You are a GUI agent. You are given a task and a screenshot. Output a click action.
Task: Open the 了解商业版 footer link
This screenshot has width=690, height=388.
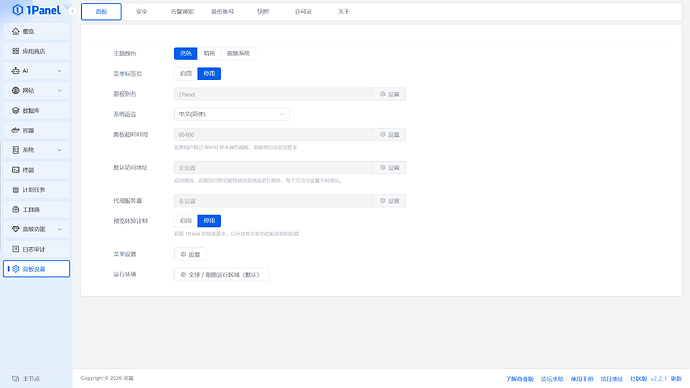519,379
